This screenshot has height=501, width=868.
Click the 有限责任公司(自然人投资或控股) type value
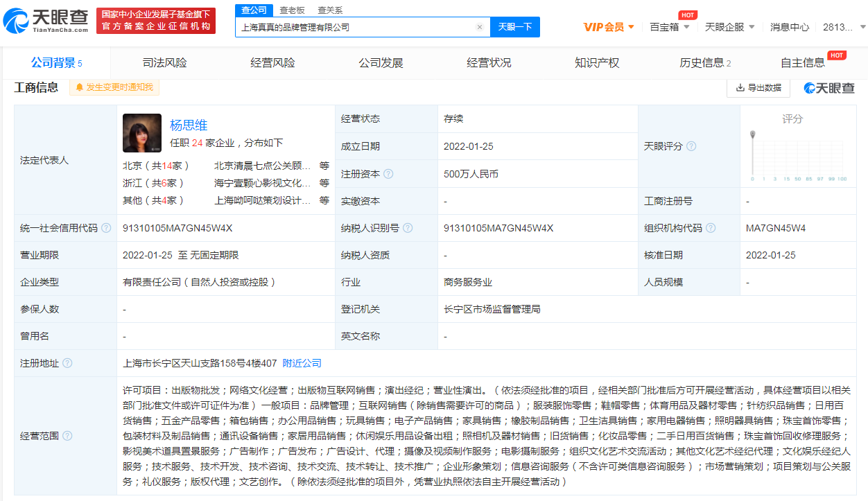[200, 282]
